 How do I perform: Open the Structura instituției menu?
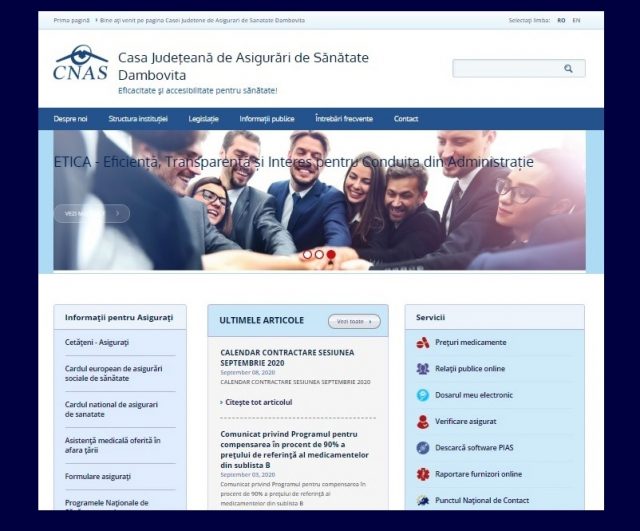[138, 119]
